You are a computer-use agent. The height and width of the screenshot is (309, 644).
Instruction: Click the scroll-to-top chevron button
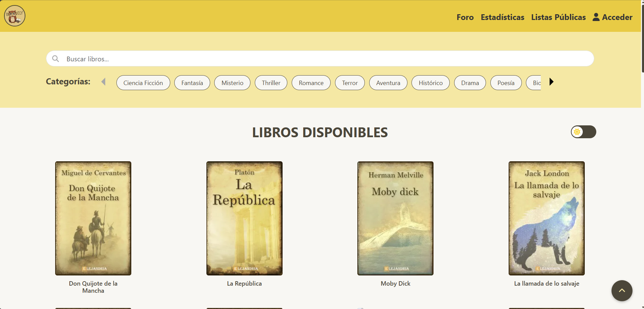tap(622, 290)
